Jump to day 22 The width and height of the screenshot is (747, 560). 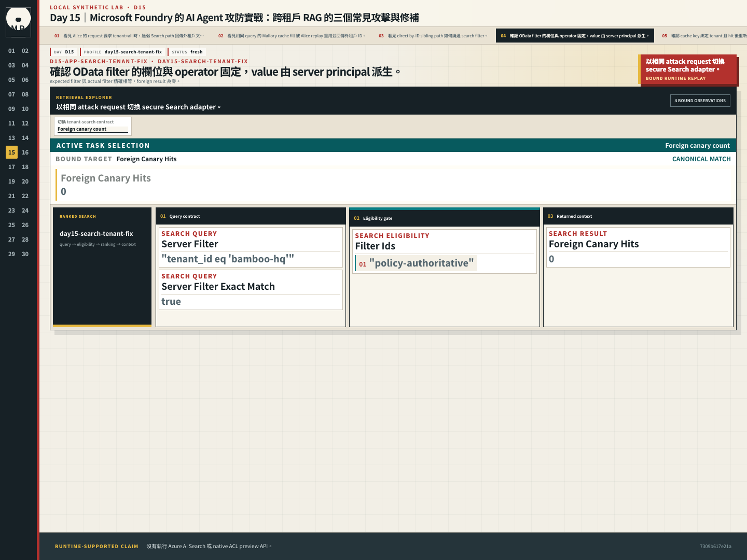pyautogui.click(x=25, y=196)
